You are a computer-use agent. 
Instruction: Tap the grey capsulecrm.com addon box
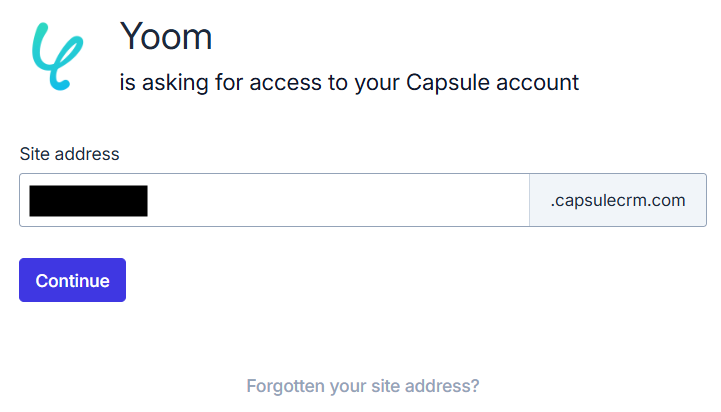[x=617, y=200]
